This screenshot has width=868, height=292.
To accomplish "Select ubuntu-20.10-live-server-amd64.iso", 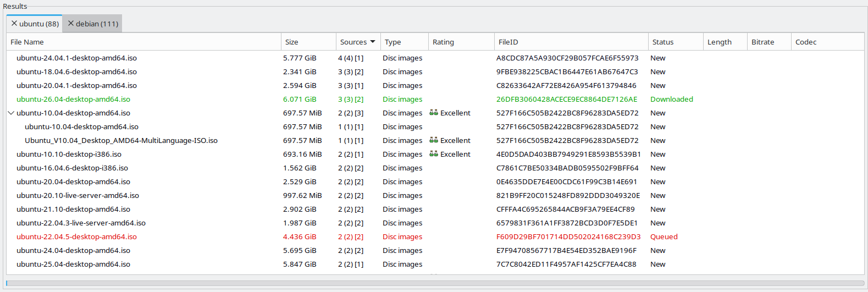I will pos(78,195).
